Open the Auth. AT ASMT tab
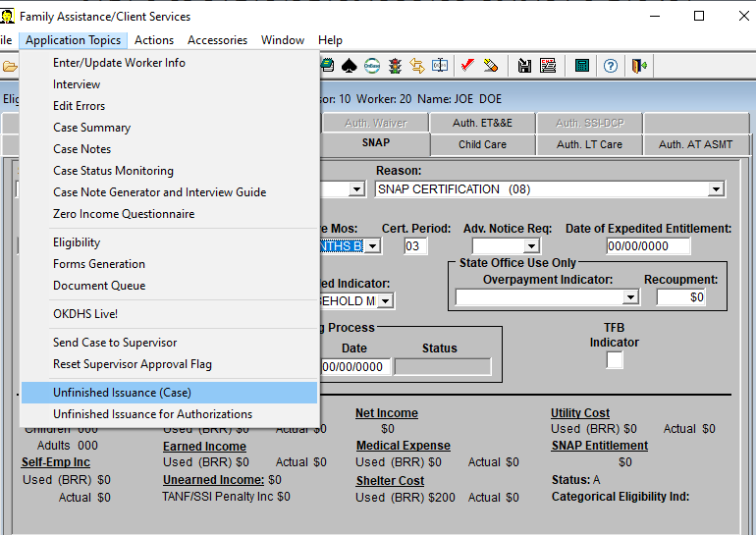 tap(696, 144)
